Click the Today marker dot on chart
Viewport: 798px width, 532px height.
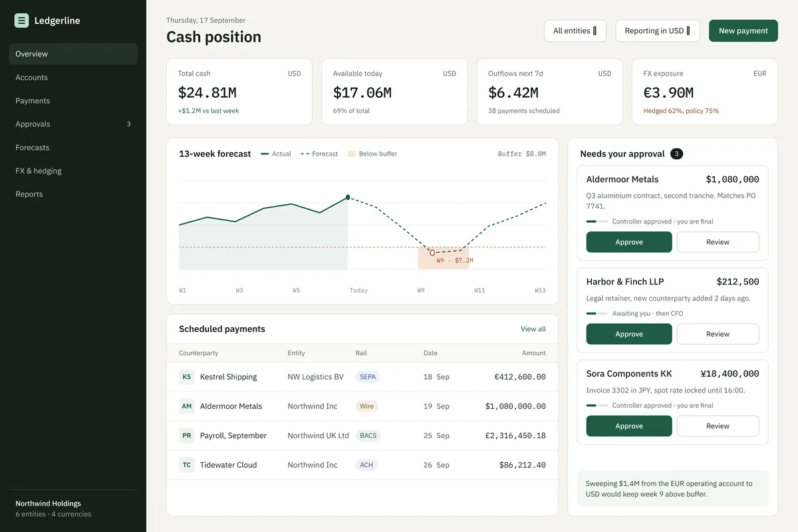348,198
